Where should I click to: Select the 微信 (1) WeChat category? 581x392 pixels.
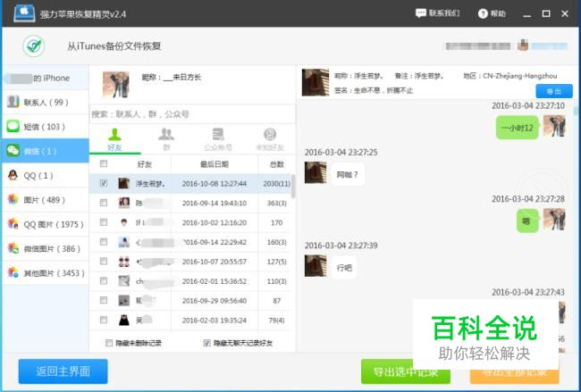[46, 151]
